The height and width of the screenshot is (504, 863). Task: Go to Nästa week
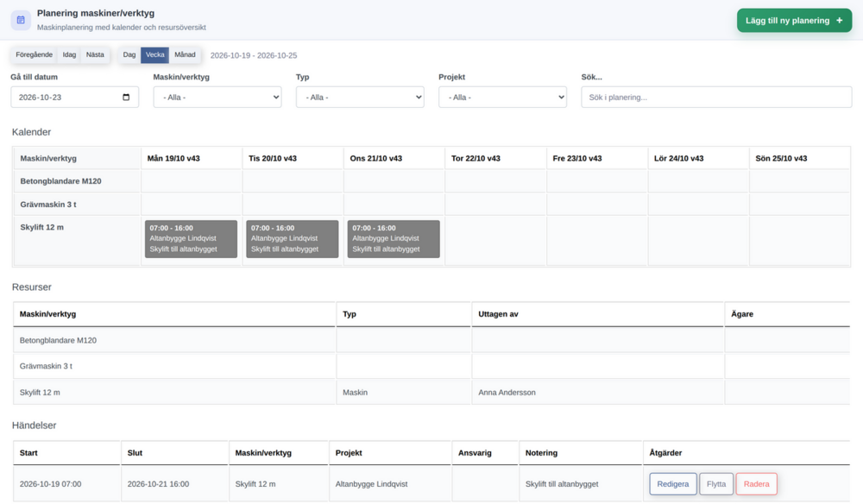click(x=95, y=55)
